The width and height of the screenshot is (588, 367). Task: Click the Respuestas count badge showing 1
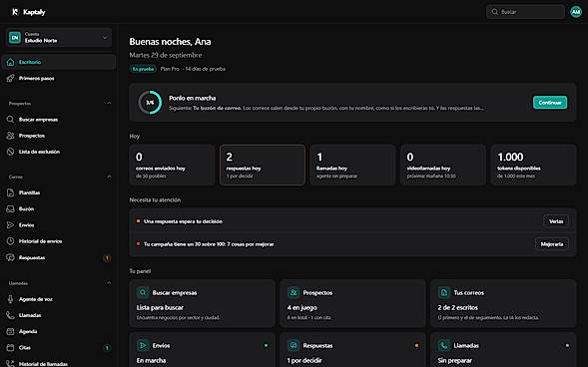[107, 258]
